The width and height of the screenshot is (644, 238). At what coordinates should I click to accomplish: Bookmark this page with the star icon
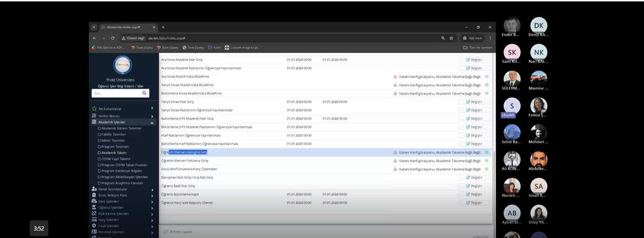[x=451, y=38]
